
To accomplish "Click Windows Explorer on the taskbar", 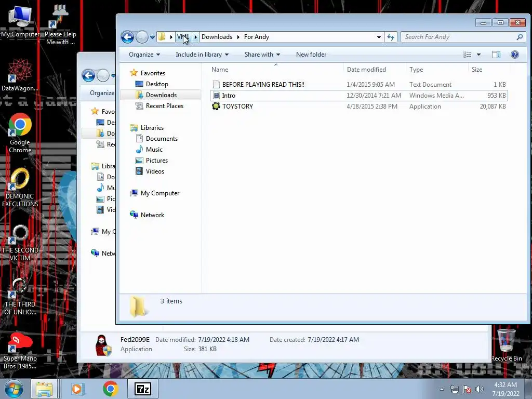I will point(45,389).
